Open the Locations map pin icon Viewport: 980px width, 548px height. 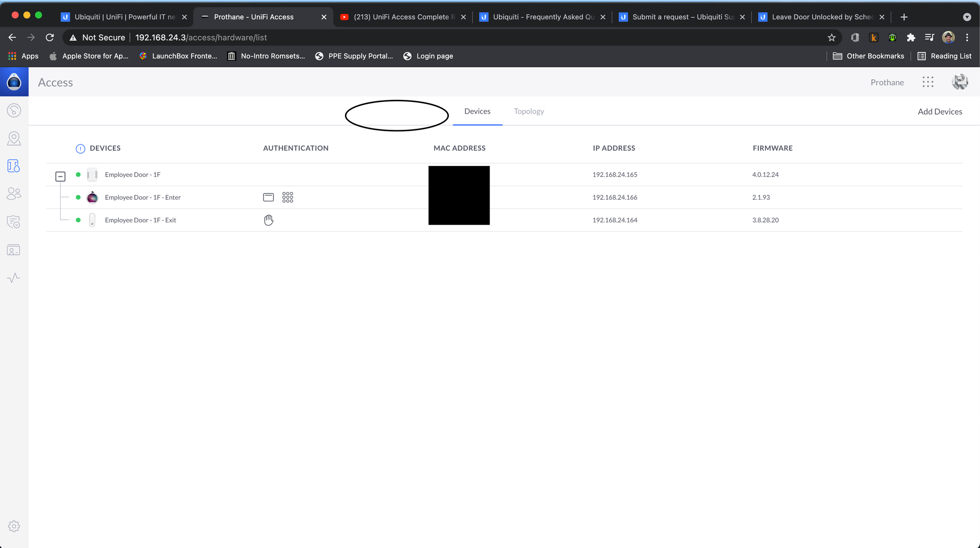point(14,139)
